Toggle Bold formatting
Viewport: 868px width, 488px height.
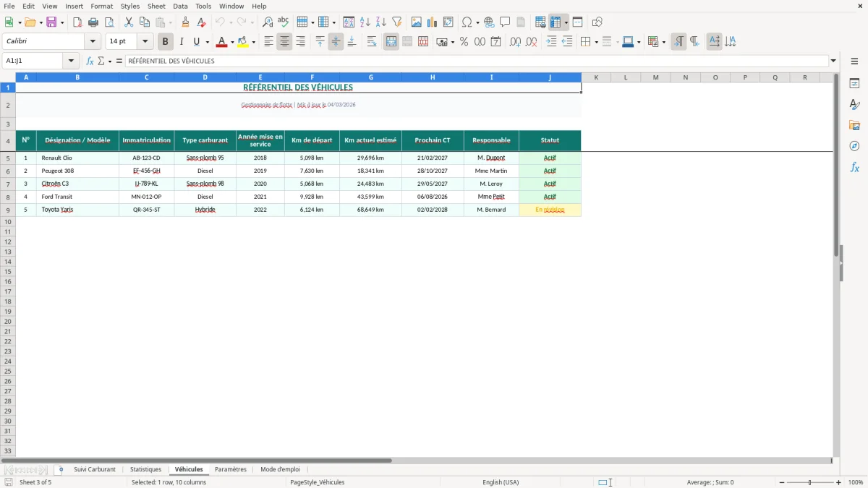[x=166, y=42]
